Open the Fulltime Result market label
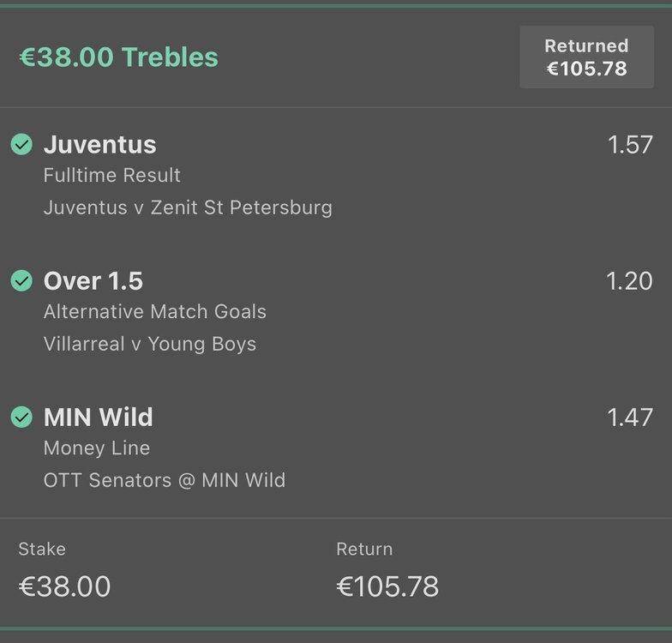 point(111,175)
